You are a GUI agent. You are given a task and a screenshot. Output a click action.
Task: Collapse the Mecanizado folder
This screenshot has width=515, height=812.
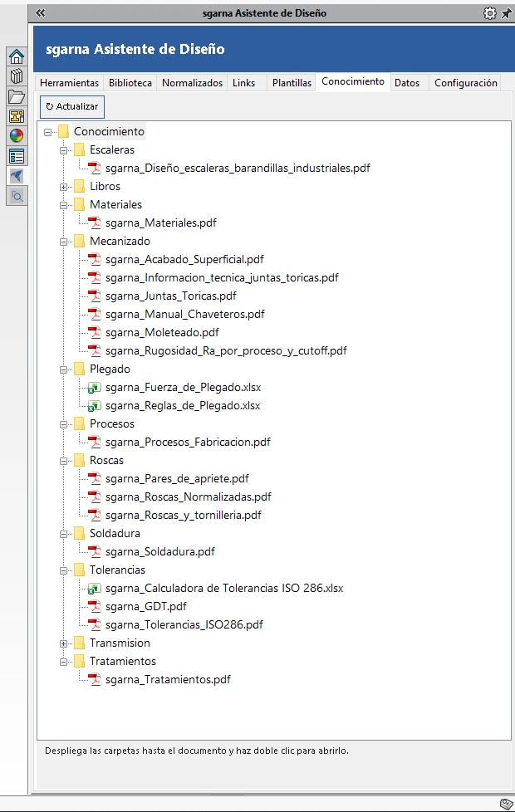click(63, 242)
